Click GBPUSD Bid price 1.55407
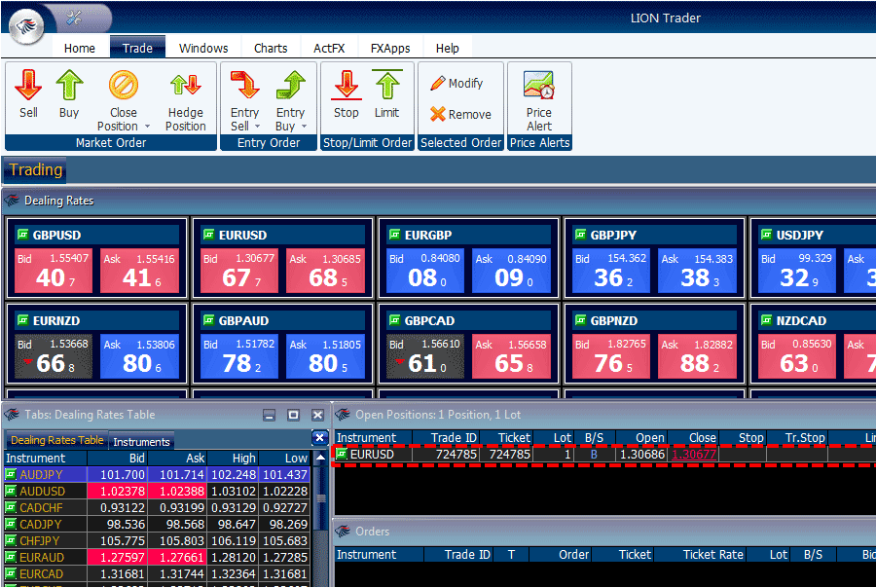Screen dimensions: 876x588 54,271
